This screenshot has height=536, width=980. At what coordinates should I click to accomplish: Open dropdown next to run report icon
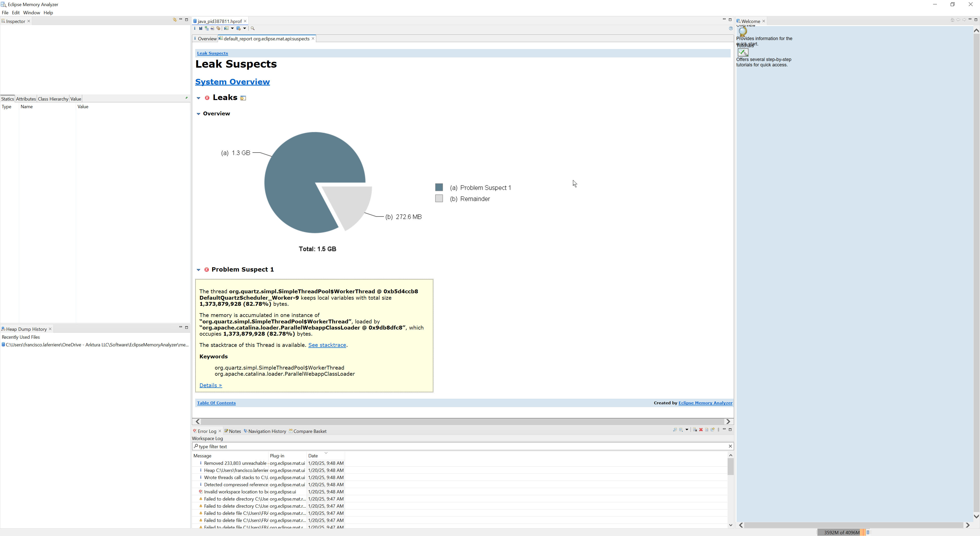pos(232,28)
